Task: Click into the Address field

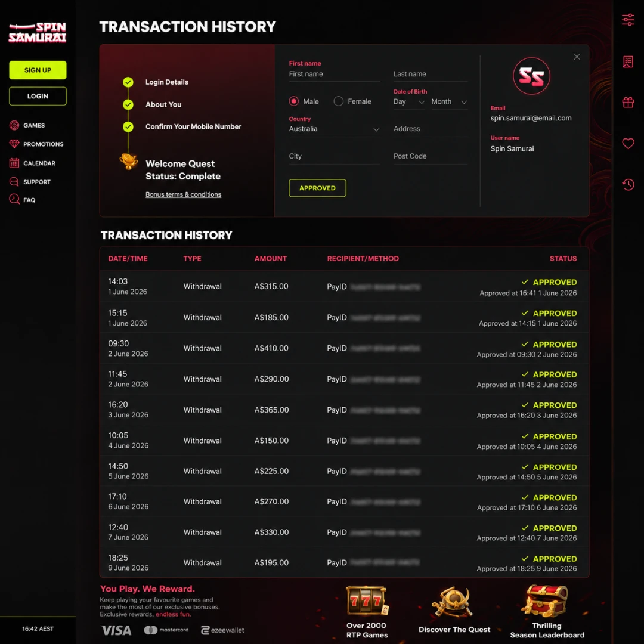Action: 431,129
